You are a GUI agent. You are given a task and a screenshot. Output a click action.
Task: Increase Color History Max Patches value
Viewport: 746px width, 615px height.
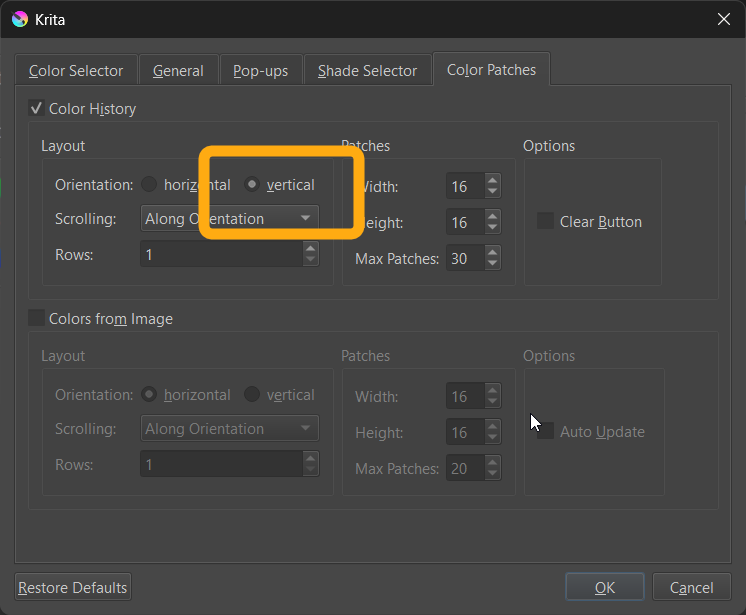tap(492, 253)
